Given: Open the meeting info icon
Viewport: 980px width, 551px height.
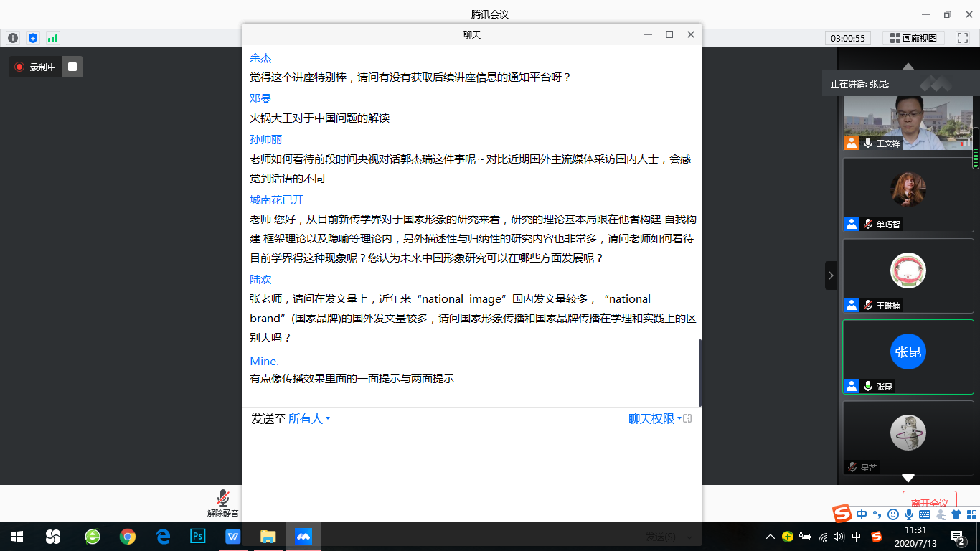Looking at the screenshot, I should 13,38.
